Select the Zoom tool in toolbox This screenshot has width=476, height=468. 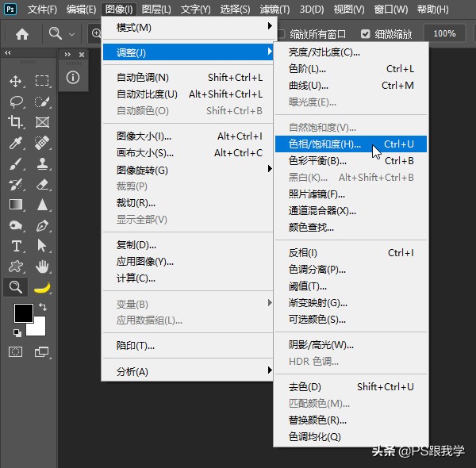click(16, 287)
